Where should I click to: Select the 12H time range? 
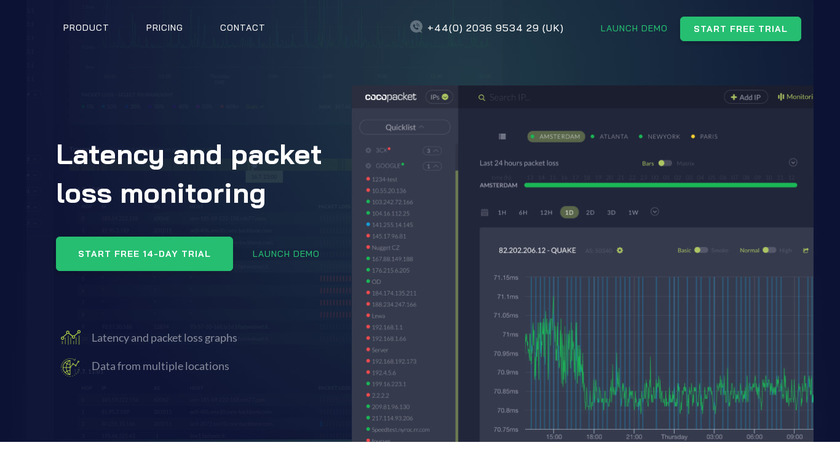[546, 213]
